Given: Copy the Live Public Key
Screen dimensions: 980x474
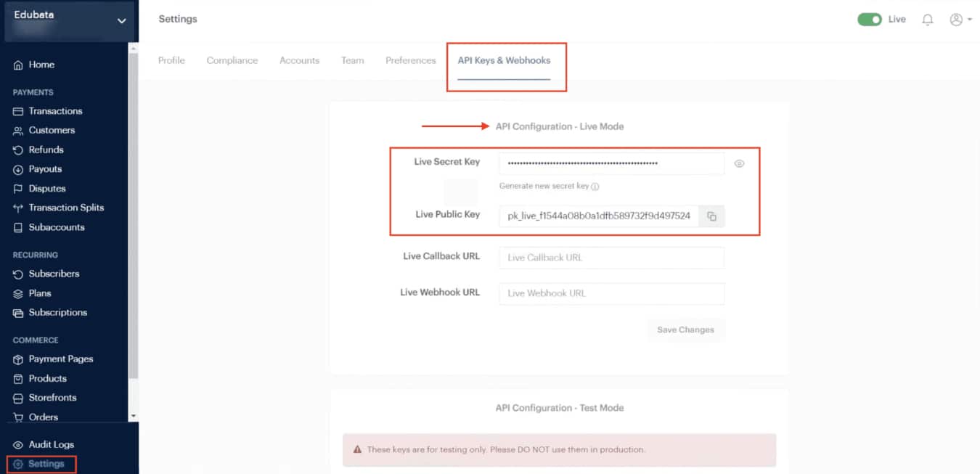Looking at the screenshot, I should click(x=711, y=216).
